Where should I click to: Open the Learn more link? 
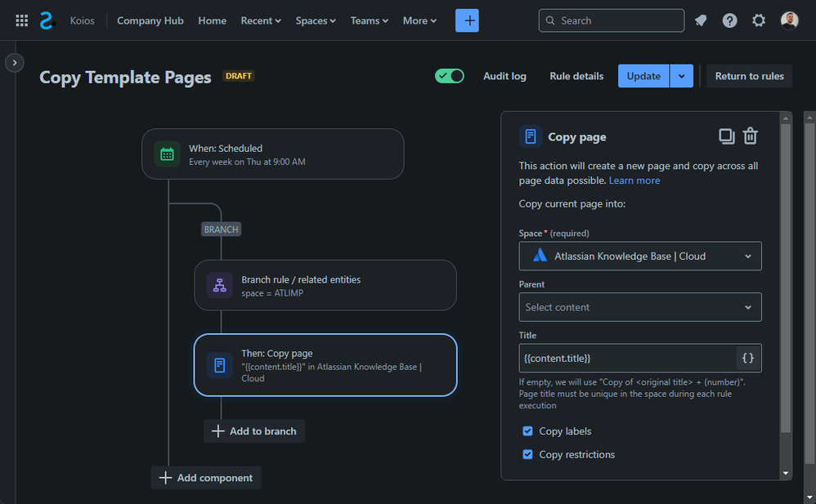pos(634,181)
